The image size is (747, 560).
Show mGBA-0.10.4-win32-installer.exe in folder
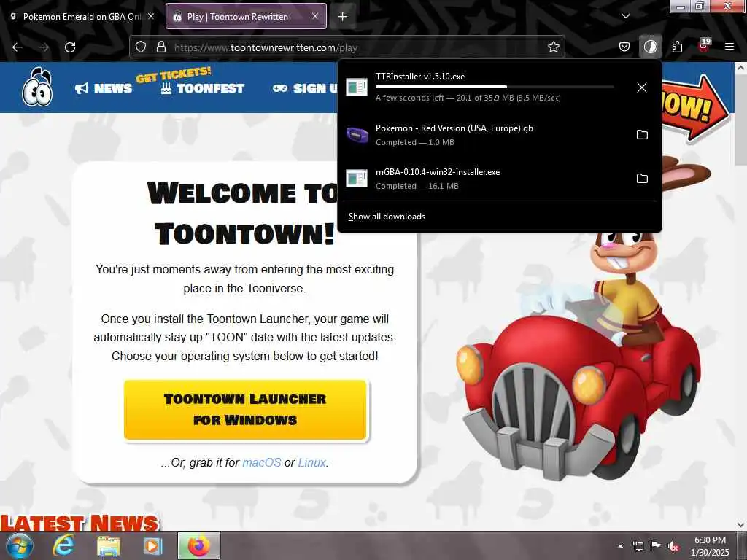[642, 179]
